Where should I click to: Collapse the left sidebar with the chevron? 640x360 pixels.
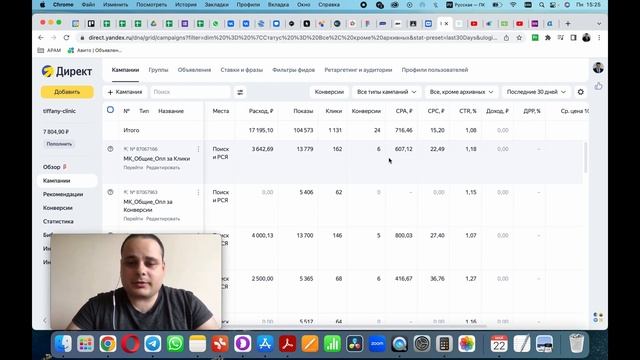[45, 320]
